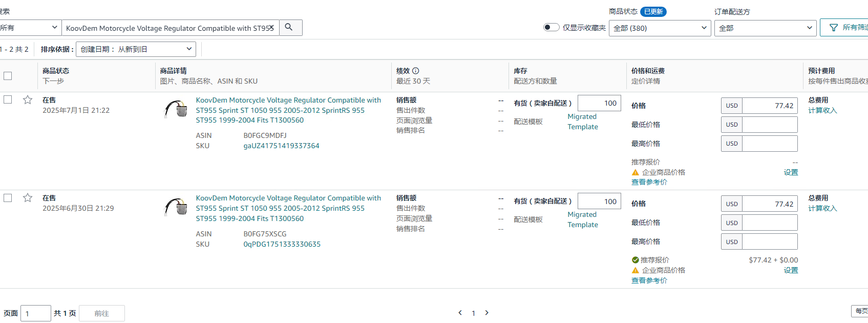Open SKU link gaUZ41751419337364
The height and width of the screenshot is (323, 868).
[x=281, y=146]
